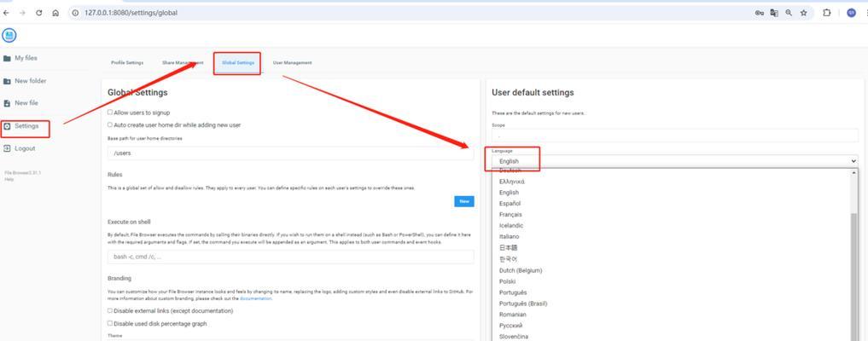Open browser extensions puzzle icon
868x341 pixels.
click(x=826, y=13)
